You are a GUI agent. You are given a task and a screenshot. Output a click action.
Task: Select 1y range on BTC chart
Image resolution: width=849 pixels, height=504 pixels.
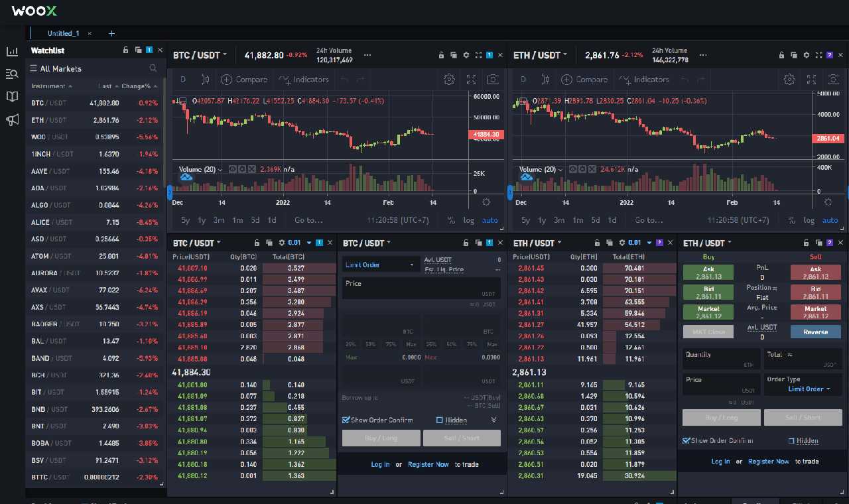point(202,220)
